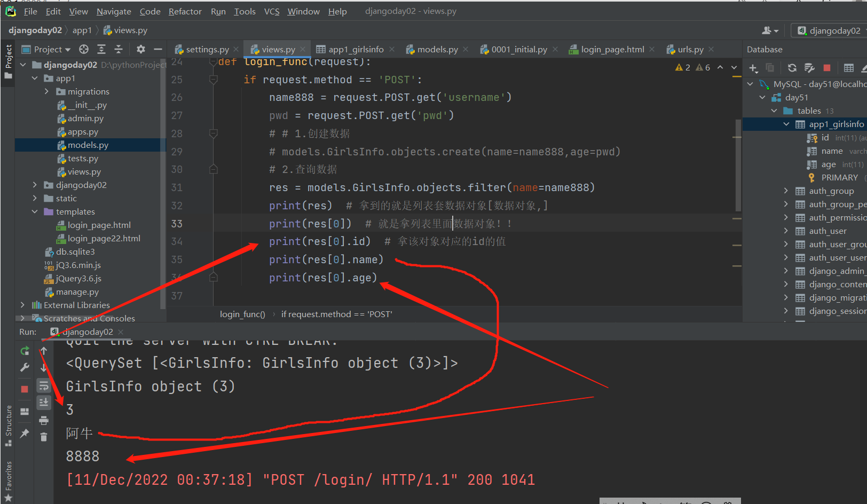867x504 pixels.
Task: Clear the Run console with trash icon
Action: coord(44,437)
